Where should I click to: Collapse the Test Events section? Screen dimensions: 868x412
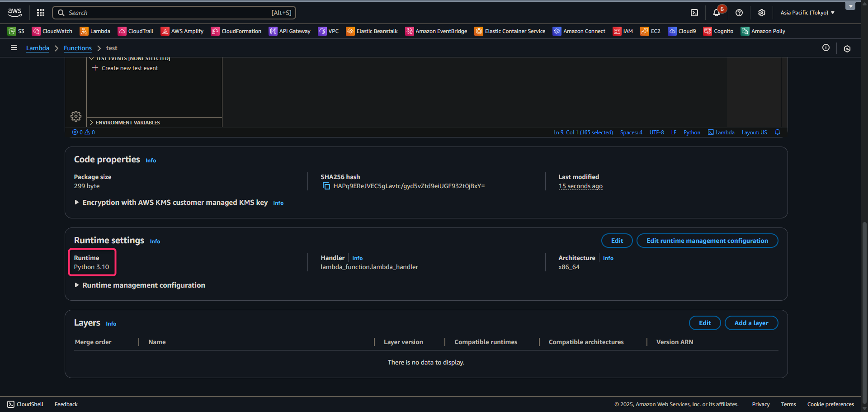91,59
